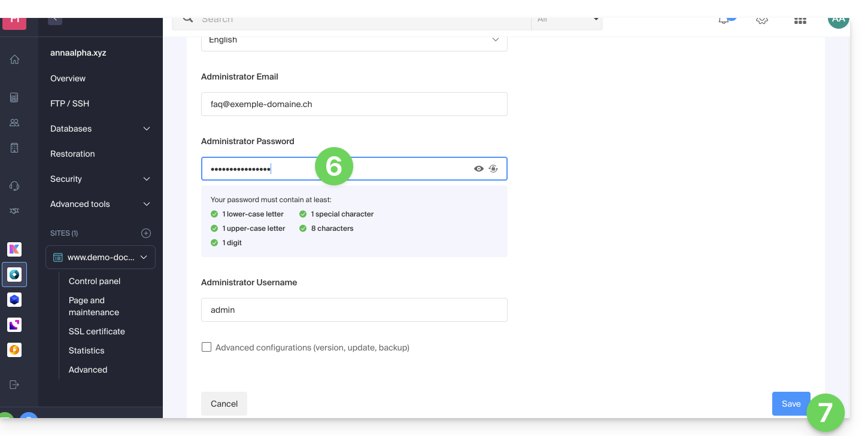
Task: Open the apps grid icon
Action: pos(800,20)
